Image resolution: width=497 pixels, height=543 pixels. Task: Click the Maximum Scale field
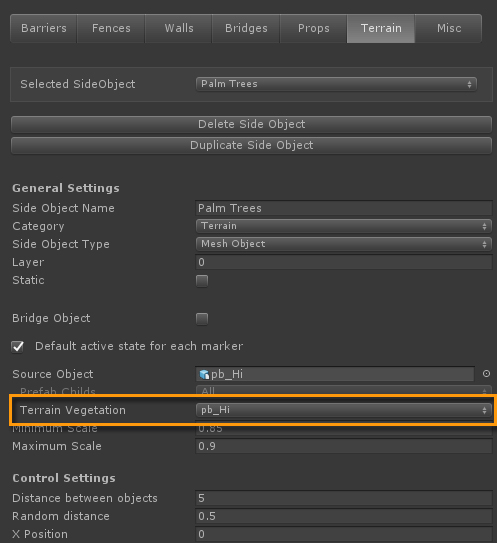pyautogui.click(x=344, y=446)
